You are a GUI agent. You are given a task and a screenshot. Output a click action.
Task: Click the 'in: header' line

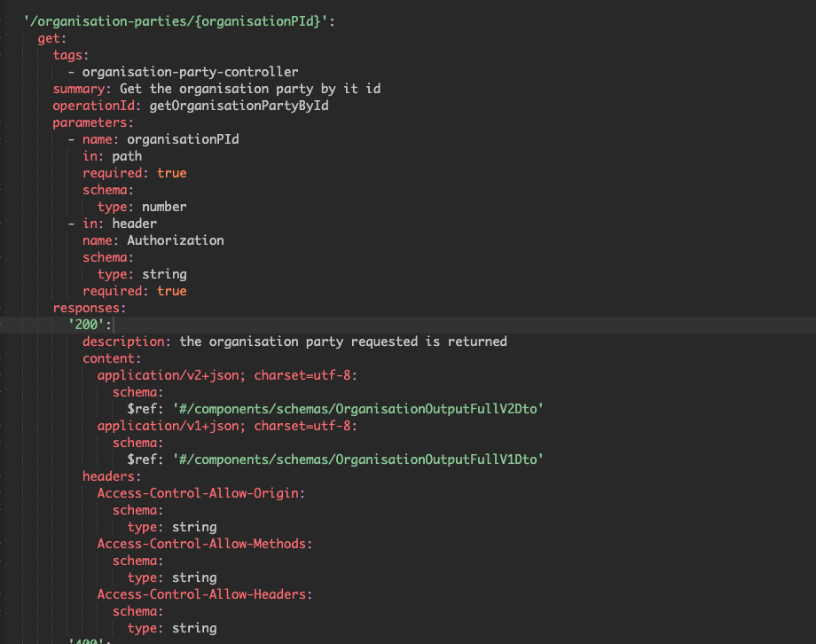click(119, 224)
